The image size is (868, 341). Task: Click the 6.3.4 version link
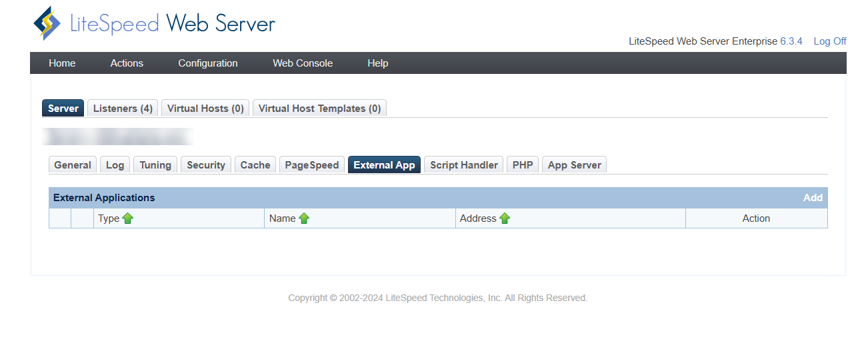click(791, 41)
